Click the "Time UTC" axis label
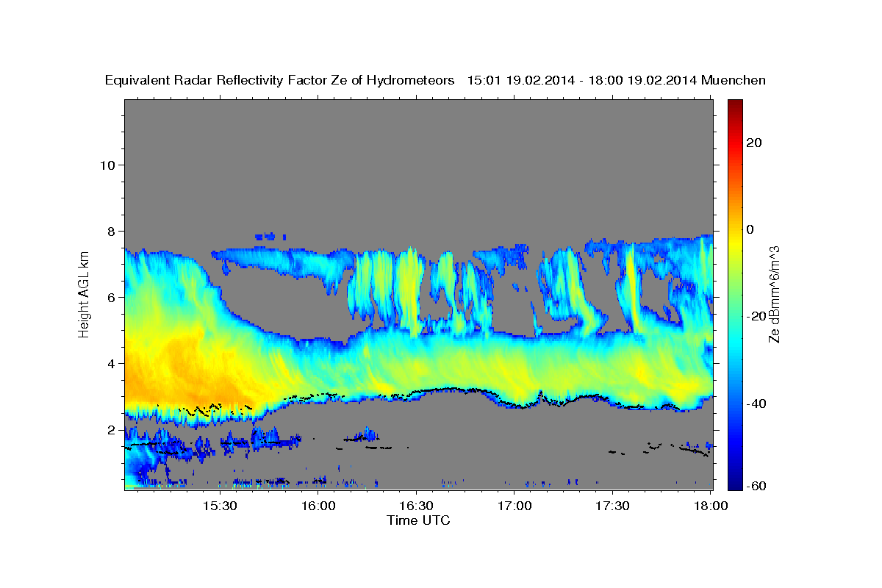Screen dimensions: 882x588 pyautogui.click(x=418, y=520)
